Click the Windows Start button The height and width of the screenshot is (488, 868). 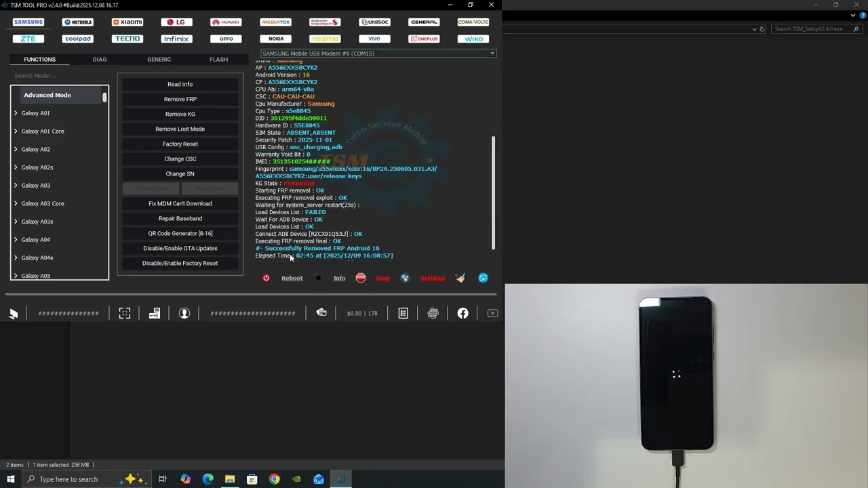click(11, 479)
